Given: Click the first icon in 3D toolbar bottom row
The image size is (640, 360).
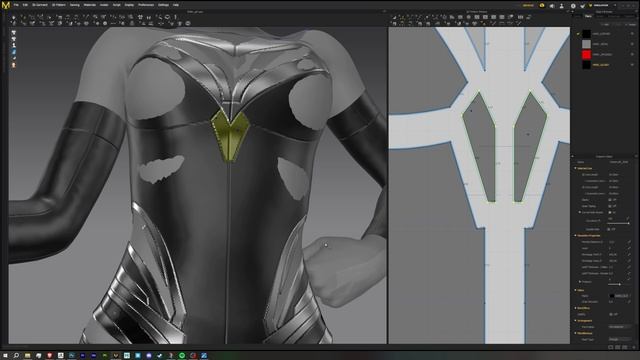Looking at the screenshot, I should [13, 23].
